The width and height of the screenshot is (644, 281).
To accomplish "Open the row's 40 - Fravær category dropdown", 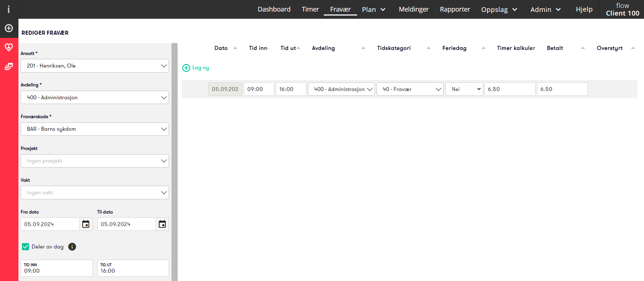I will coord(410,89).
